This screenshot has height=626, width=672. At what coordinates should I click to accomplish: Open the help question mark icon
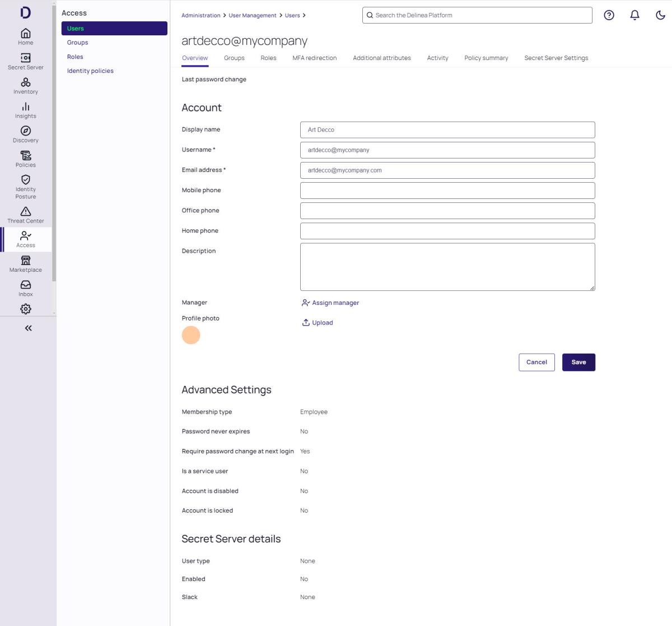(609, 15)
